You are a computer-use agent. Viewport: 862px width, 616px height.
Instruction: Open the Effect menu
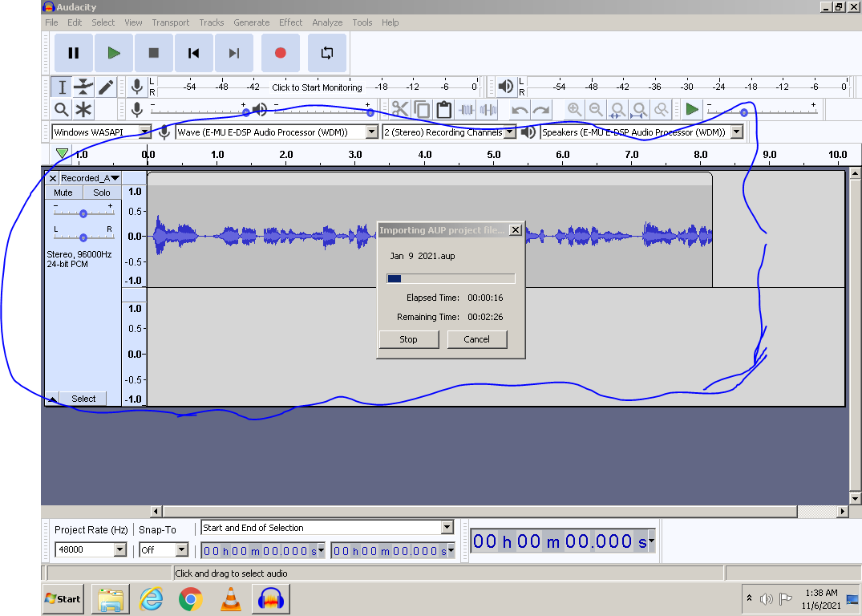click(x=290, y=22)
